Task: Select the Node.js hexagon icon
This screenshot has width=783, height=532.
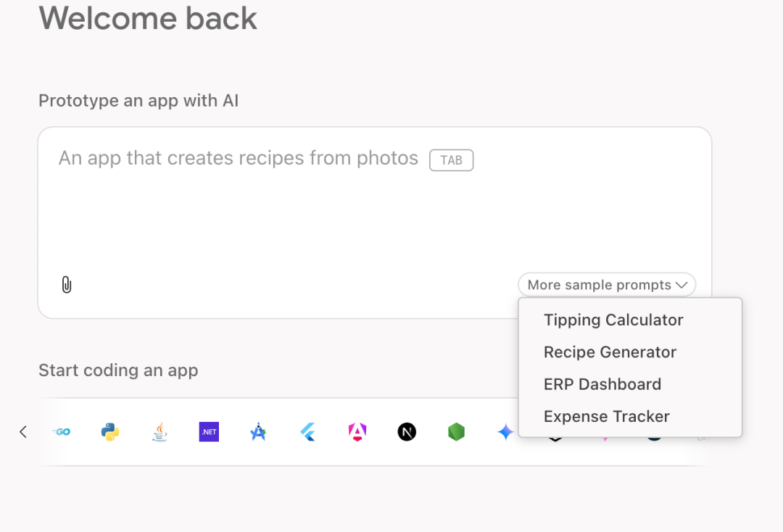Action: [x=456, y=431]
